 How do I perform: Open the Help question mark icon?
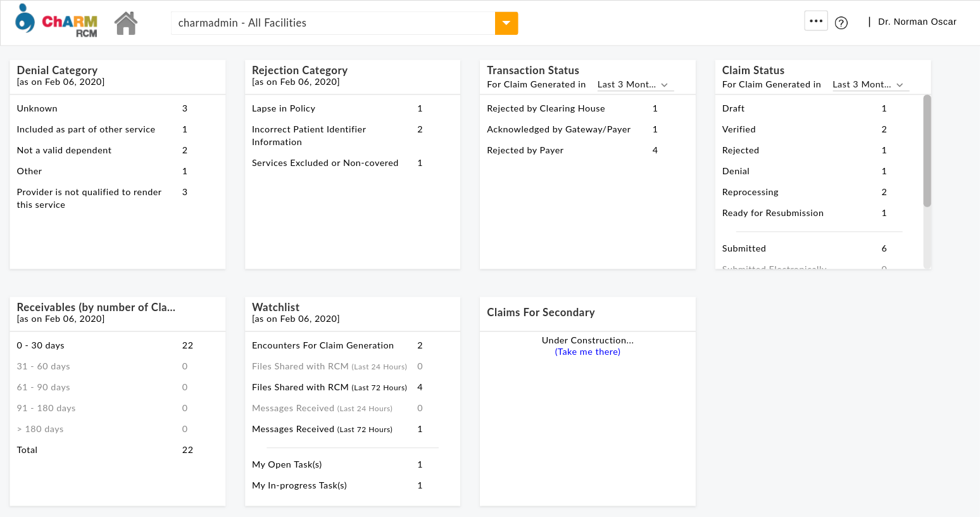point(841,23)
